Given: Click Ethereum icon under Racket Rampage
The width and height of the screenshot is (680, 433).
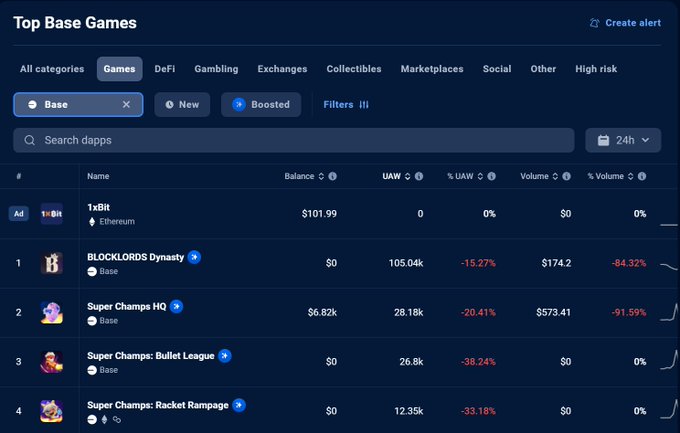Looking at the screenshot, I should point(104,420).
